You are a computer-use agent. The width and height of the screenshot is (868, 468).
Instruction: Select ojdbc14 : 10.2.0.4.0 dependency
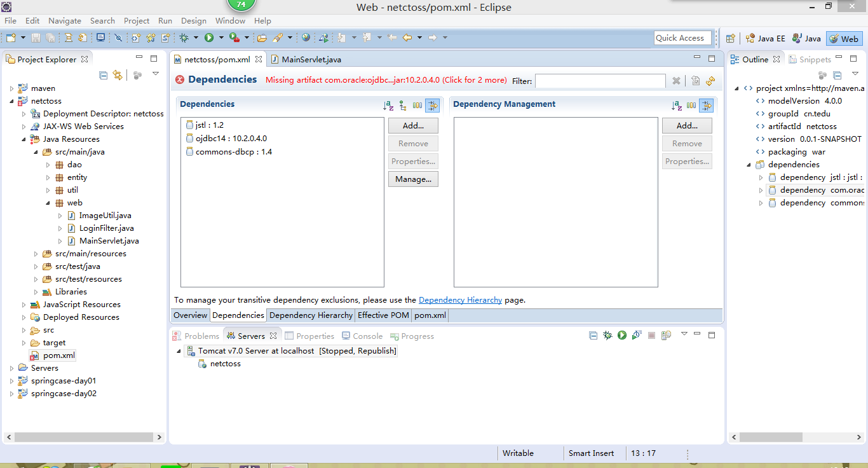tap(226, 139)
